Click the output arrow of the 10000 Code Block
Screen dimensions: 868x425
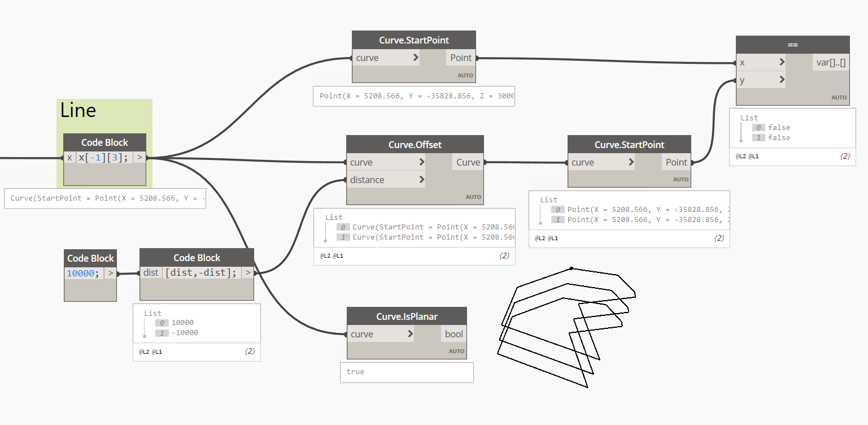111,273
